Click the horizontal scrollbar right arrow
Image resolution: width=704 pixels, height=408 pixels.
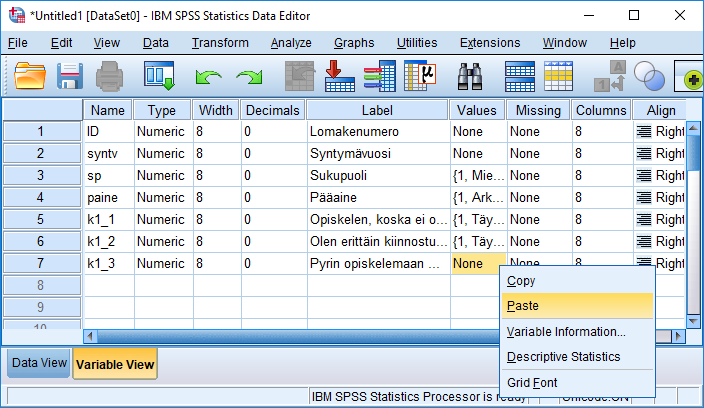(x=678, y=336)
